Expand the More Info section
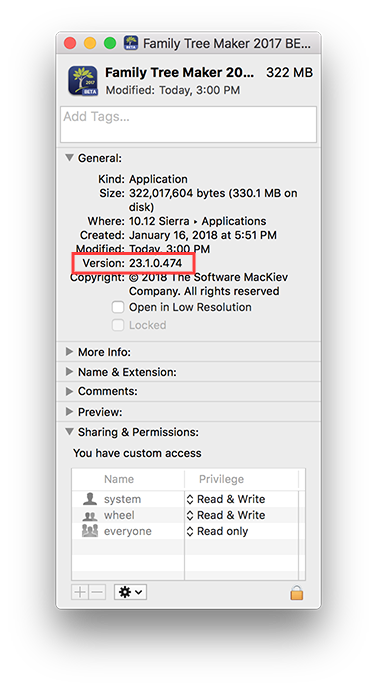The width and height of the screenshot is (377, 689). click(69, 352)
